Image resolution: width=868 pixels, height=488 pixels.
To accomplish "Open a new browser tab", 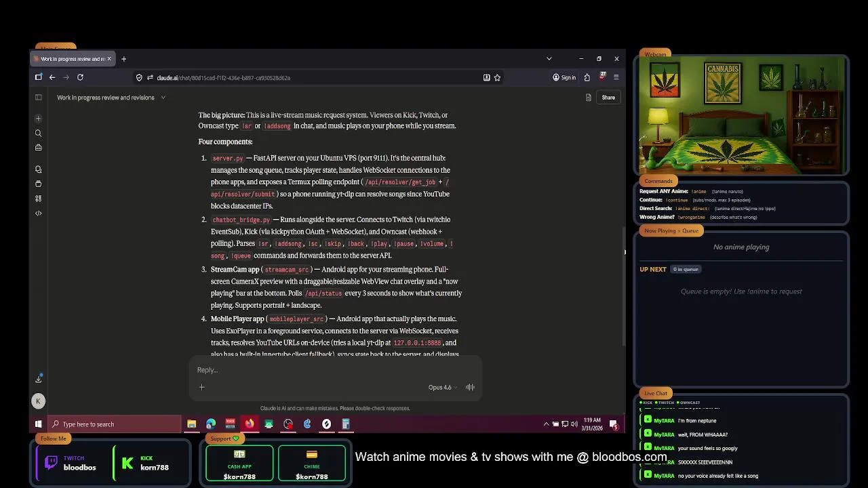I will pos(123,59).
